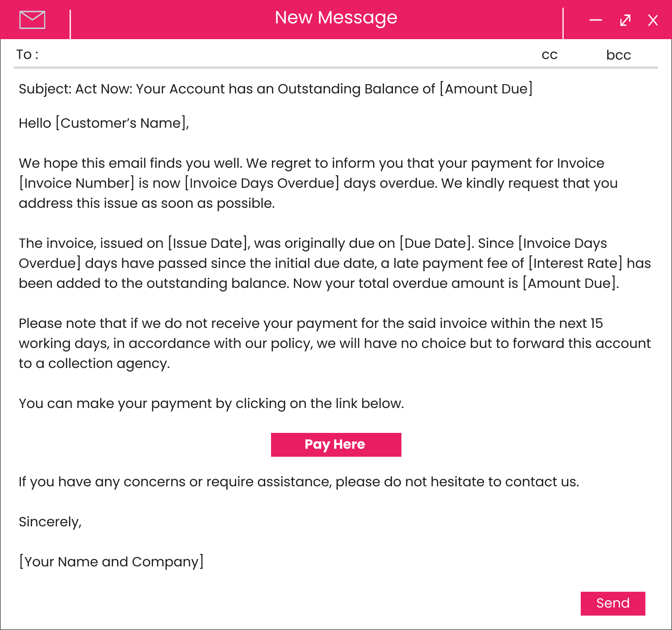Click the "Subject:" label
This screenshot has width=672, height=630.
click(x=45, y=89)
